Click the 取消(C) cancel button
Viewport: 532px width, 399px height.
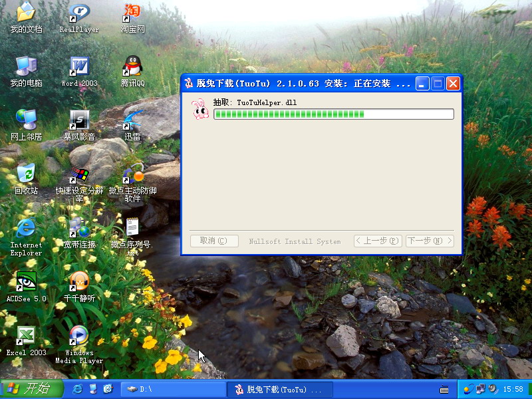tap(214, 241)
